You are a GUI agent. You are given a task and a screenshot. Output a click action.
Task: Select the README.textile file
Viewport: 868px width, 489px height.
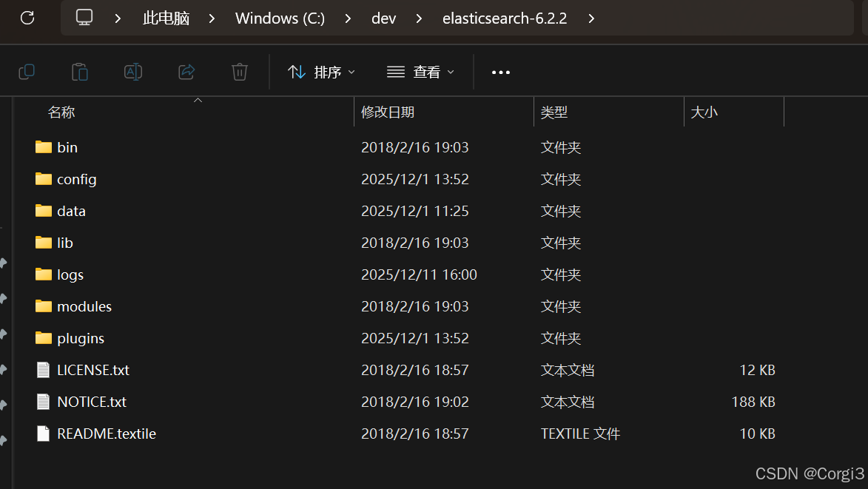point(106,434)
